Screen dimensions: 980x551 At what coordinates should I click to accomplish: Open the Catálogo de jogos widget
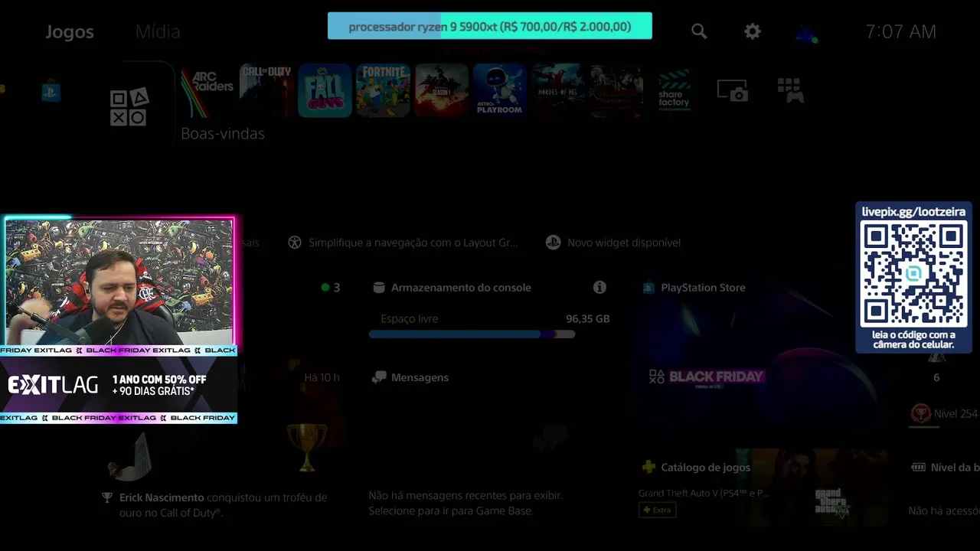[x=696, y=467]
